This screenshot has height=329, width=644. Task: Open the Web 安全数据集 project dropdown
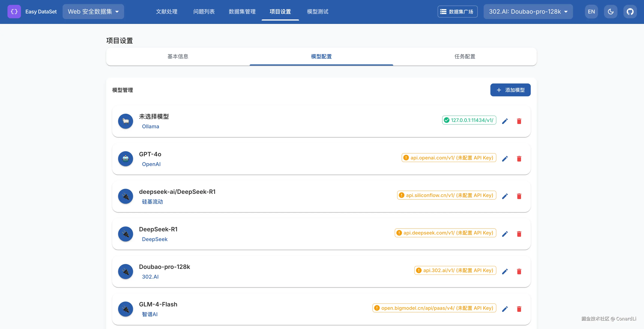tap(93, 12)
